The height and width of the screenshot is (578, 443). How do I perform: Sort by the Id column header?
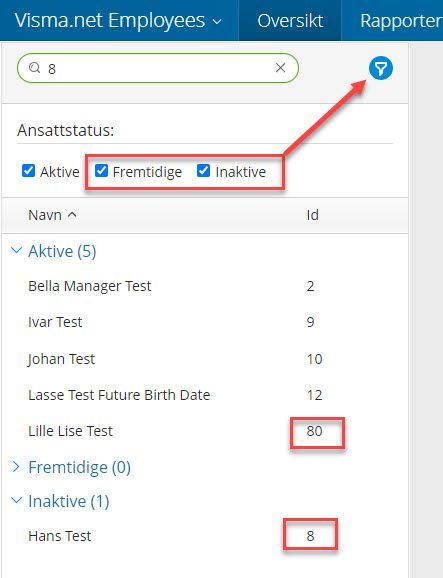313,215
